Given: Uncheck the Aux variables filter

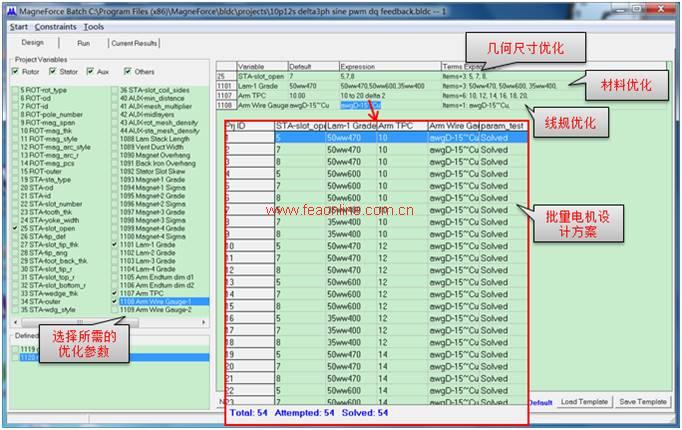Looking at the screenshot, I should coord(92,72).
